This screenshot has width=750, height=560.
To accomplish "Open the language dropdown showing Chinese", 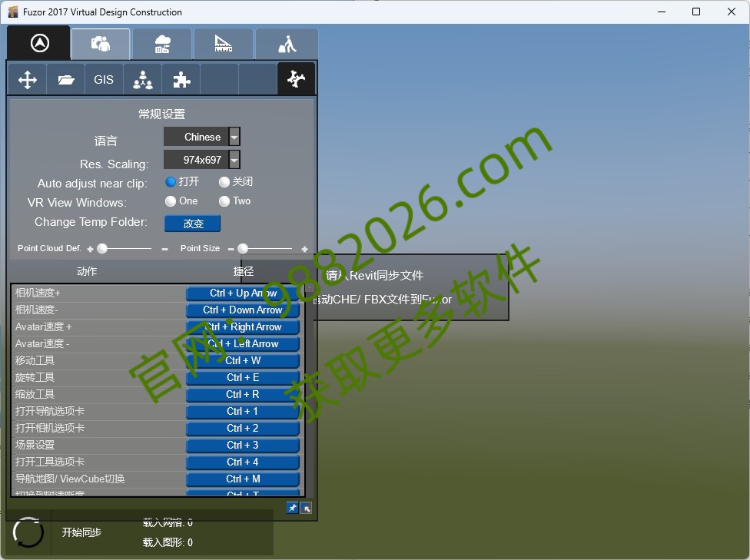I will click(202, 137).
